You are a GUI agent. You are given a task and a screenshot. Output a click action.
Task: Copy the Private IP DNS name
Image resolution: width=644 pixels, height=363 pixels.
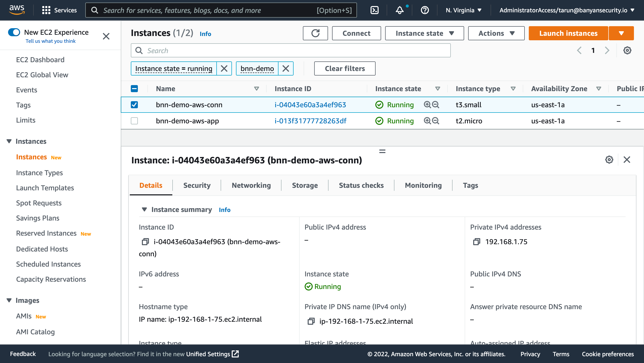(x=311, y=321)
